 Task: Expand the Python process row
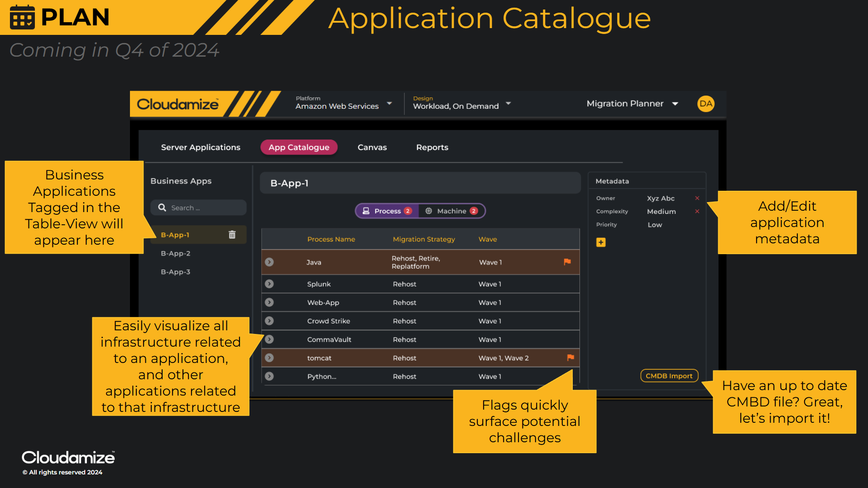(269, 376)
